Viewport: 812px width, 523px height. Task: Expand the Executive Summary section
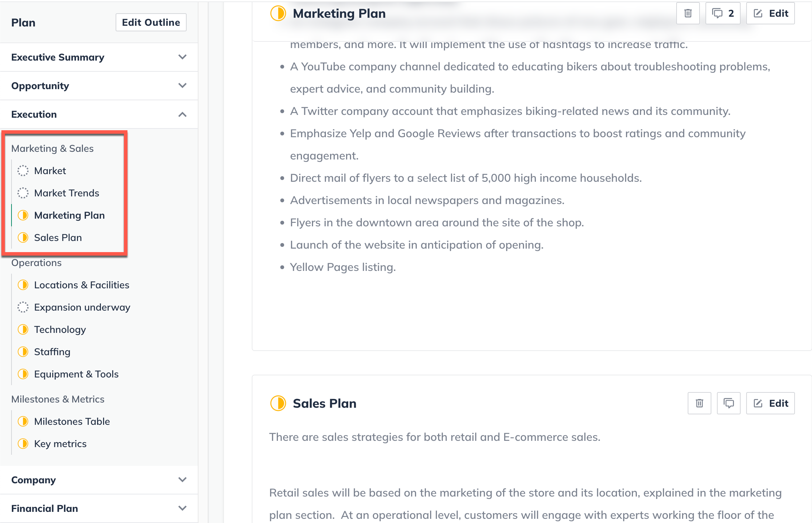tap(182, 57)
